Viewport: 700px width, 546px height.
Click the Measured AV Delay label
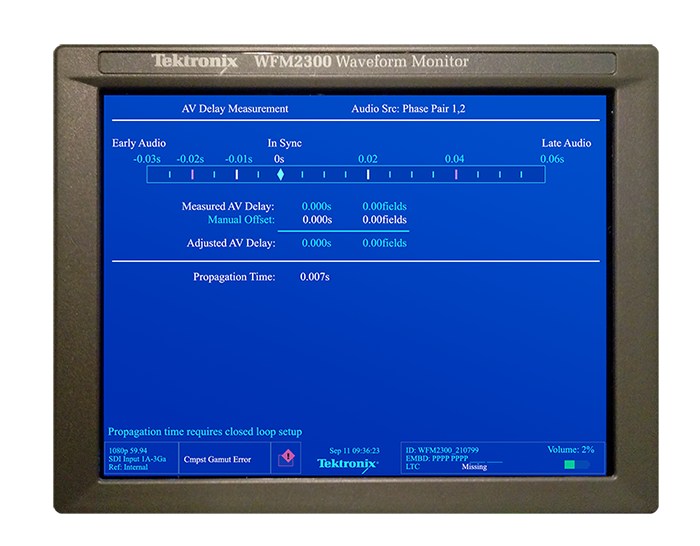(228, 206)
